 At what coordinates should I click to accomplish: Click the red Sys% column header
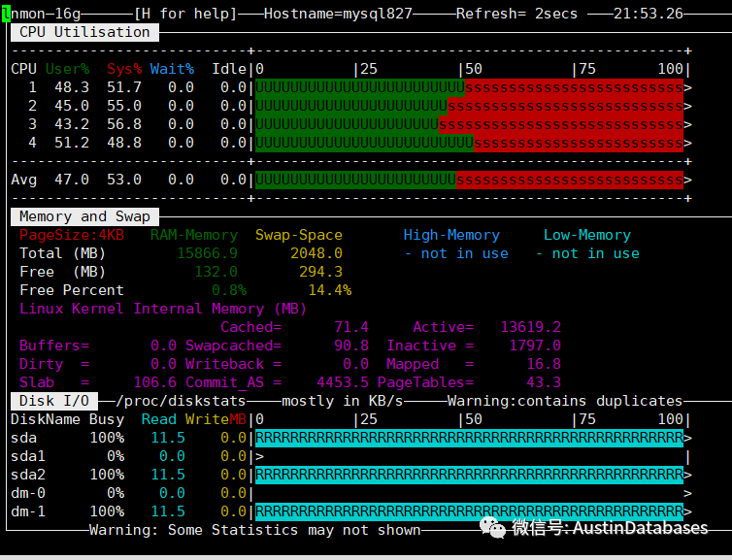[x=124, y=69]
